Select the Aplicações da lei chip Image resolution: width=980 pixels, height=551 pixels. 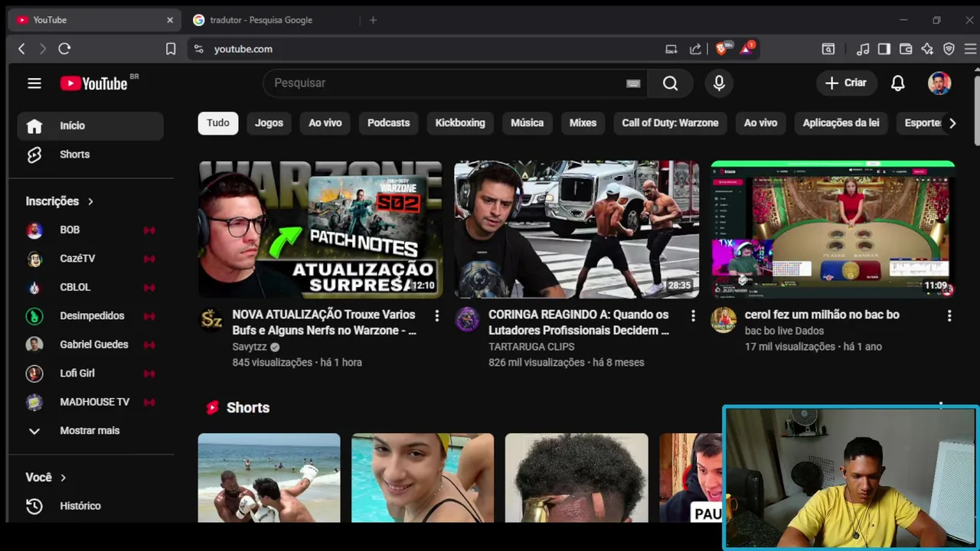(x=841, y=122)
